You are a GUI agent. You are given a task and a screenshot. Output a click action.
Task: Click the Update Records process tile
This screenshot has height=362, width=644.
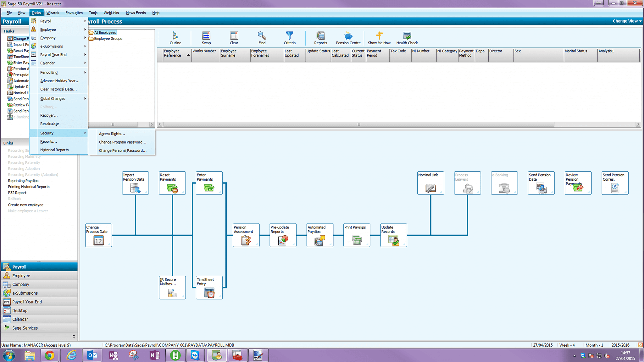(x=393, y=235)
